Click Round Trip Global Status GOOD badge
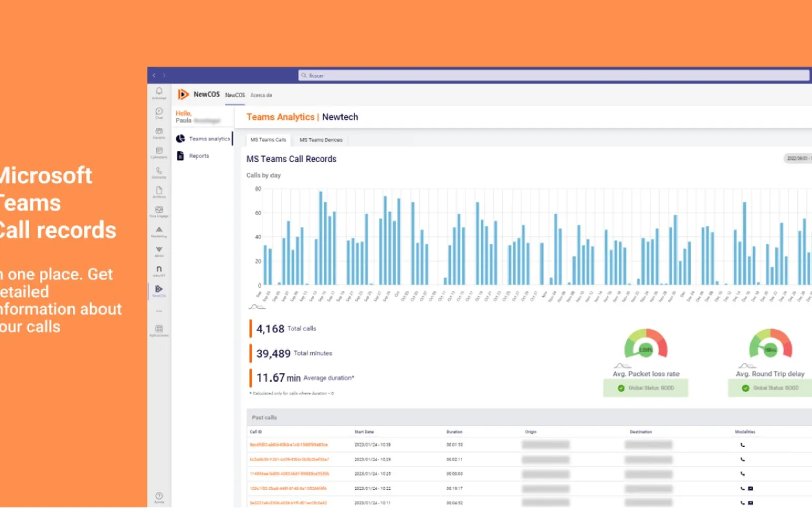This screenshot has height=508, width=812. [x=770, y=388]
